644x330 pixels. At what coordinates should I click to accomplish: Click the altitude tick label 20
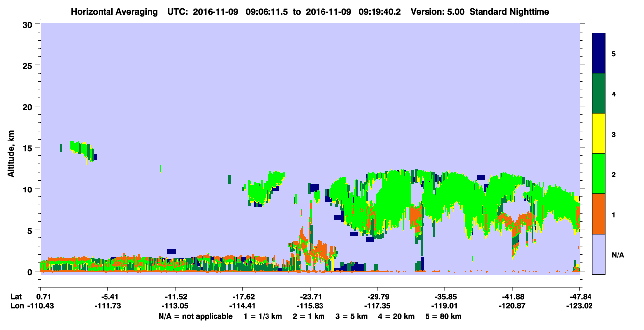(x=28, y=107)
